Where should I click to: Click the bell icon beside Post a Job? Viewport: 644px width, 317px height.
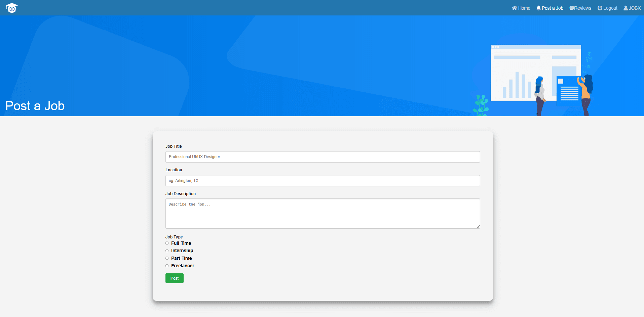pyautogui.click(x=538, y=8)
